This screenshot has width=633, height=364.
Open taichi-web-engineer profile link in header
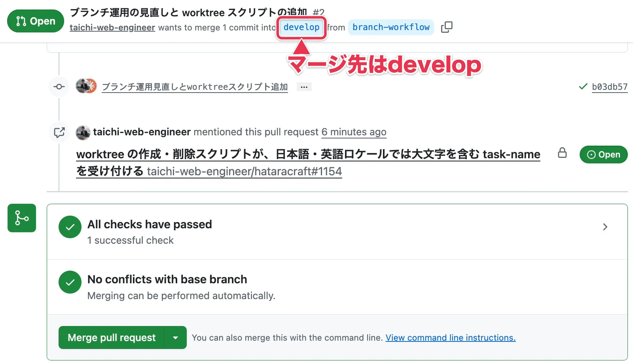[x=112, y=27]
